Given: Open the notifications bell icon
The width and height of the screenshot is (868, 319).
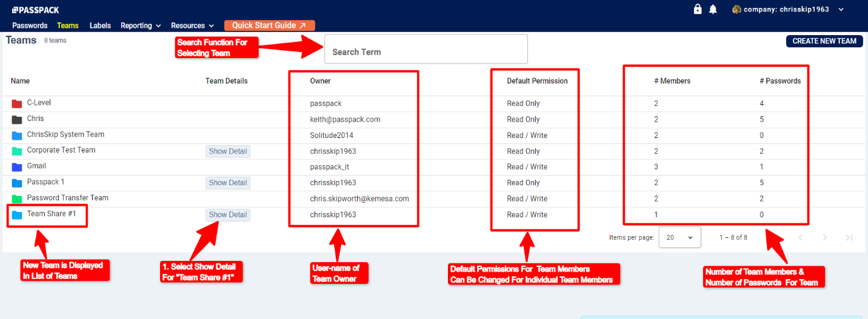Looking at the screenshot, I should click(x=713, y=9).
